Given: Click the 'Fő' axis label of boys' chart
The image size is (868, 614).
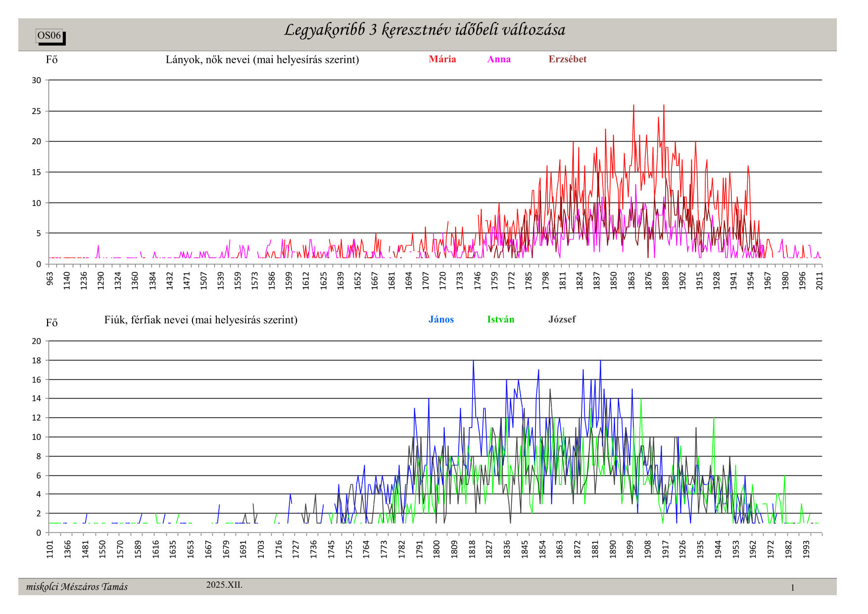Looking at the screenshot, I should coord(52,323).
